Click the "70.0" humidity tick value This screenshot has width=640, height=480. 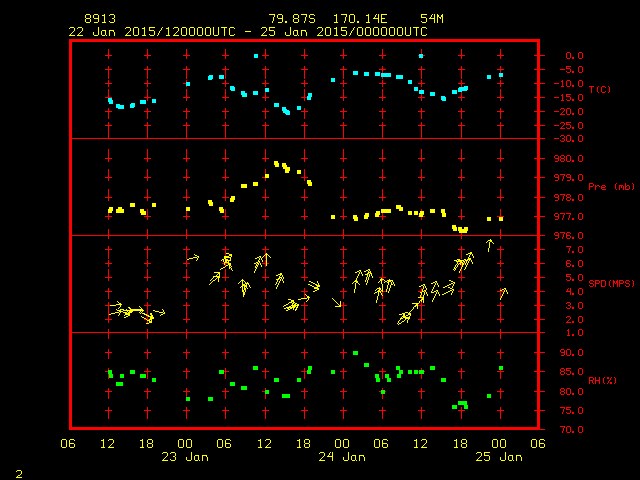click(x=571, y=429)
